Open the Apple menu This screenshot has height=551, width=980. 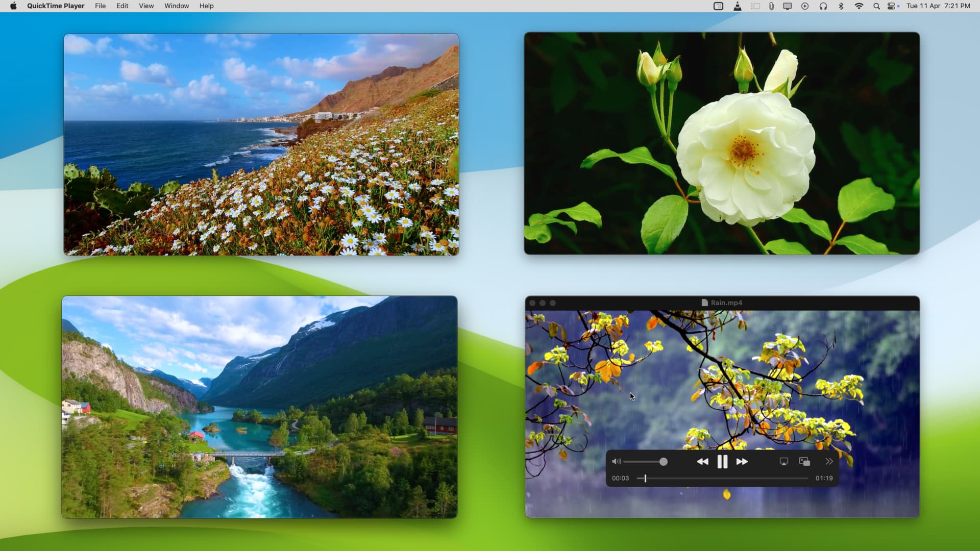(13, 6)
